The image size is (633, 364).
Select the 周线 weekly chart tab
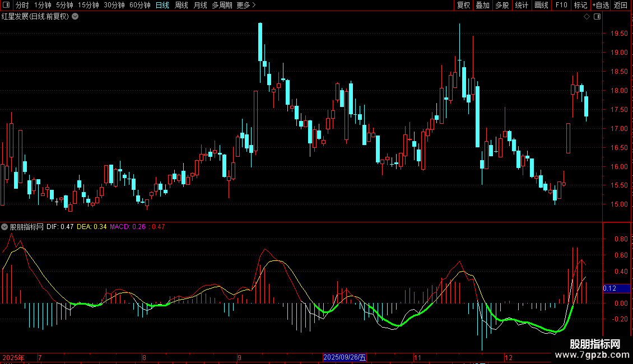[x=181, y=5]
